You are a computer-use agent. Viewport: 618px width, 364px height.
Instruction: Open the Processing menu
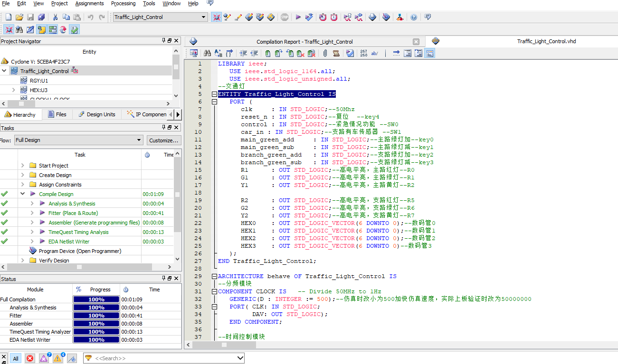pyautogui.click(x=123, y=3)
